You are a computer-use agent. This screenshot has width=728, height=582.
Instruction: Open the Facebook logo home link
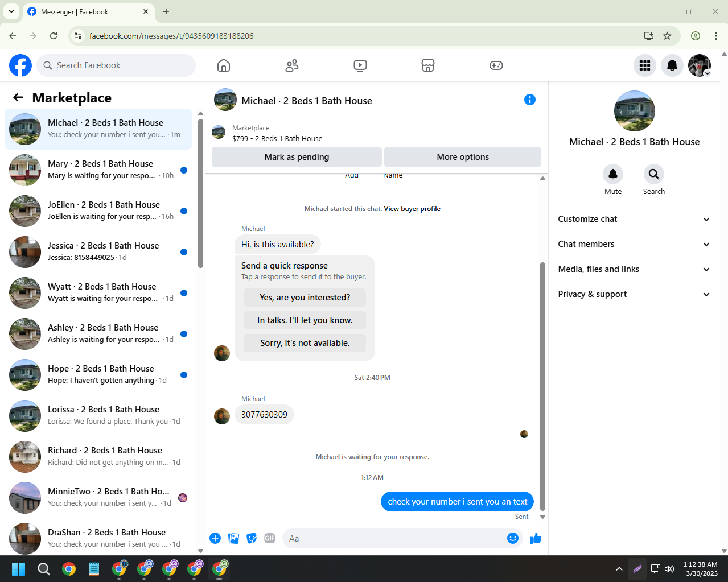[x=20, y=65]
